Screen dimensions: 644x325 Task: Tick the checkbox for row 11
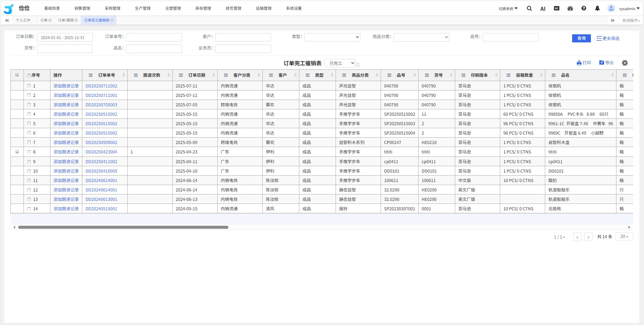(x=29, y=180)
